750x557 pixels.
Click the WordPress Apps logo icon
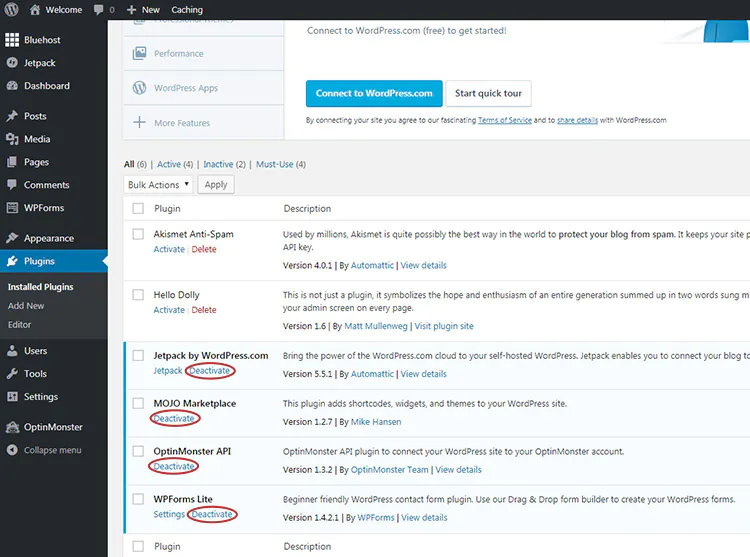(x=139, y=88)
